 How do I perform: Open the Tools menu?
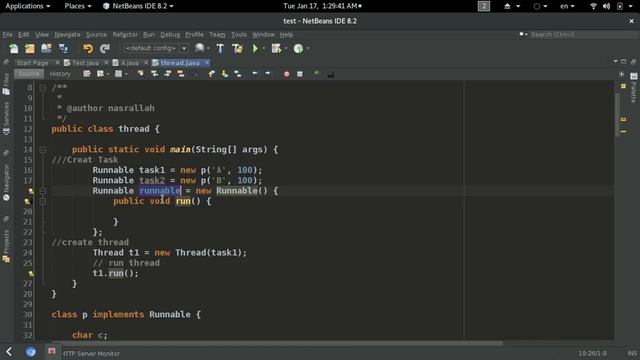coord(239,35)
